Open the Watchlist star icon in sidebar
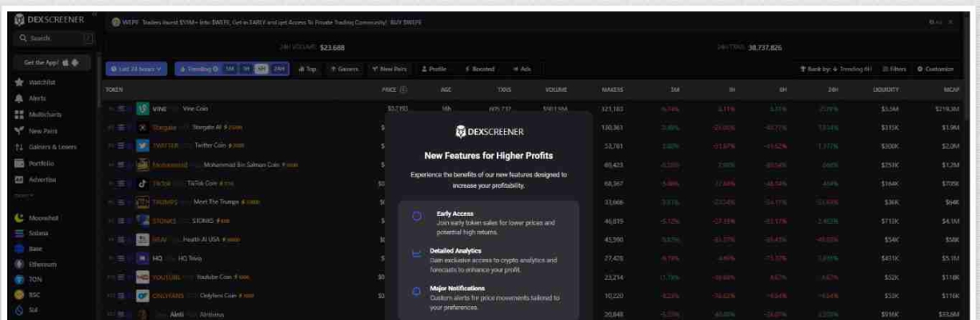This screenshot has height=320, width=980. (x=19, y=82)
